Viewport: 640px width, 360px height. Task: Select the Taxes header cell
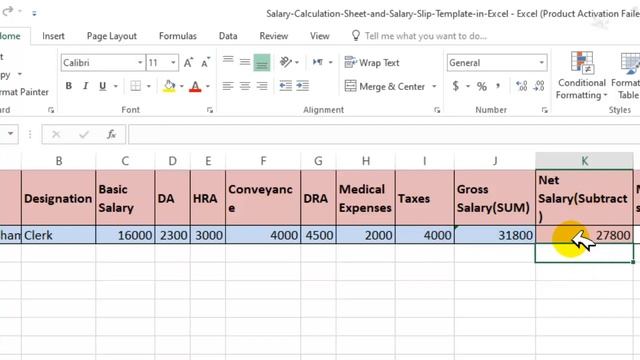pyautogui.click(x=424, y=198)
